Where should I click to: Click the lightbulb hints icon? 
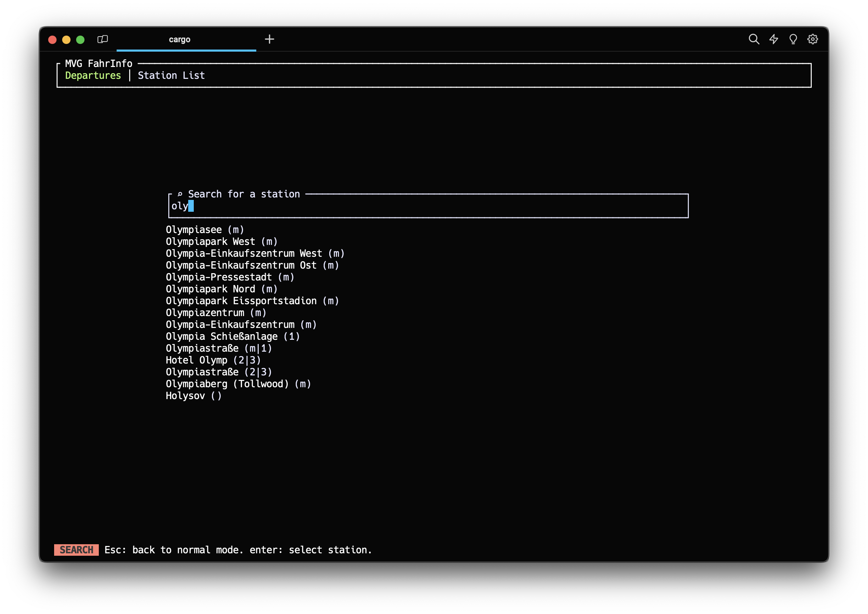tap(793, 39)
